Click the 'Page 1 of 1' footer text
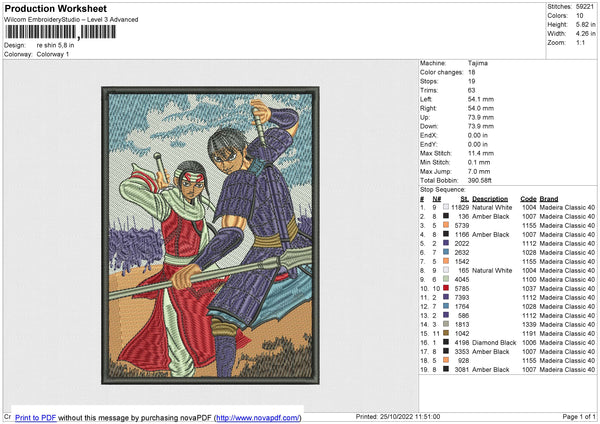This screenshot has width=600, height=424. pos(579,416)
